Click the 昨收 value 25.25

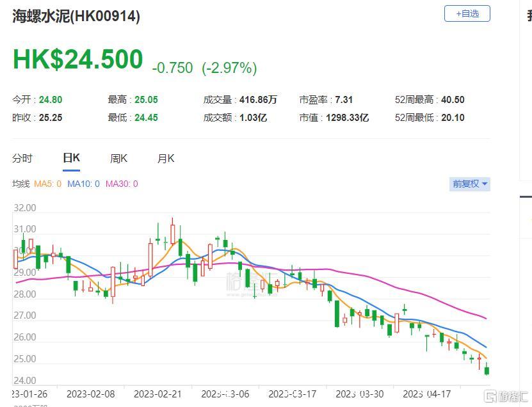point(51,118)
